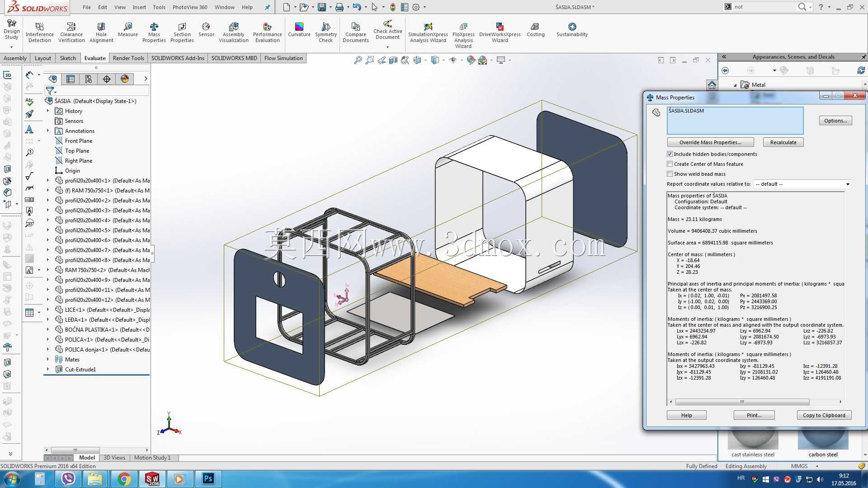
Task: Select the carbon steel appearance thumbnail
Action: (x=823, y=438)
